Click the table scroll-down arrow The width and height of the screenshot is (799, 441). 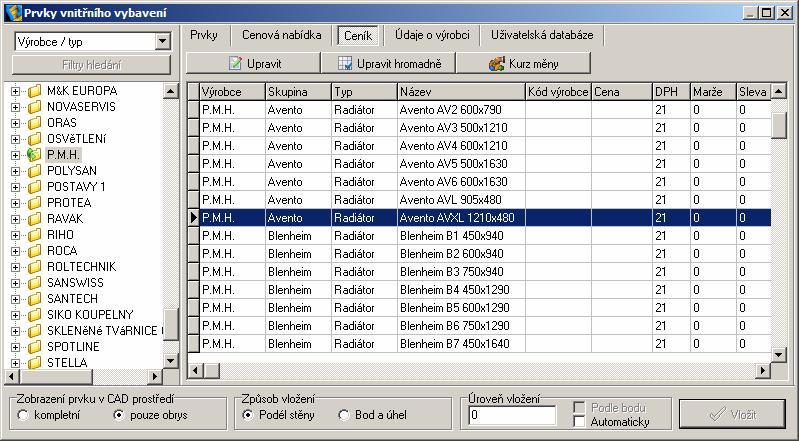pyautogui.click(x=779, y=354)
